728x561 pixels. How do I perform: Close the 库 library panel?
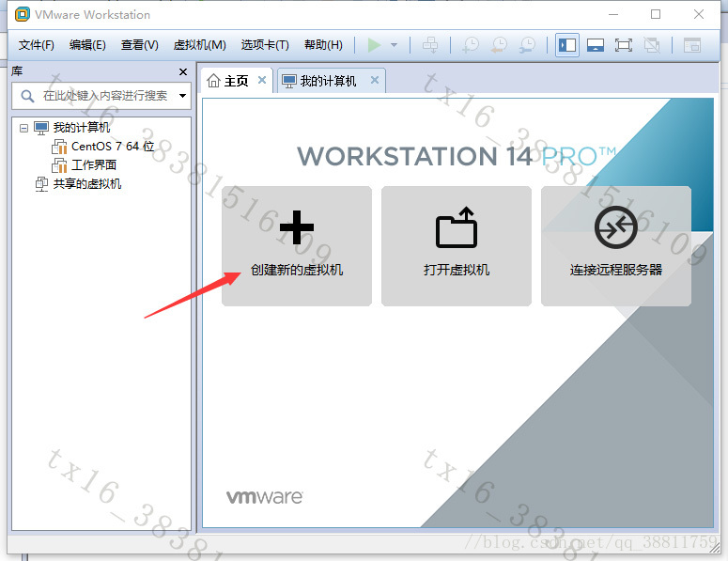pos(183,72)
